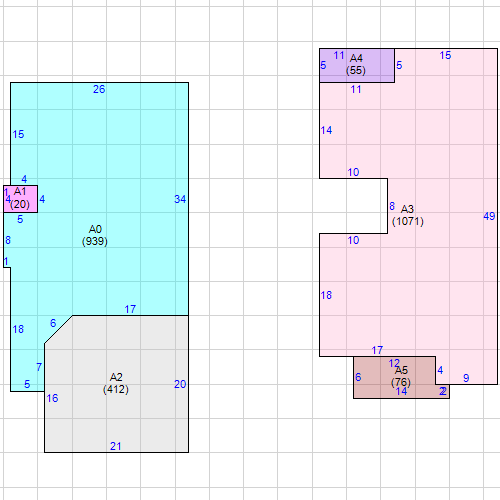Select dimension 6 on the diagonal edge

(x=53, y=323)
